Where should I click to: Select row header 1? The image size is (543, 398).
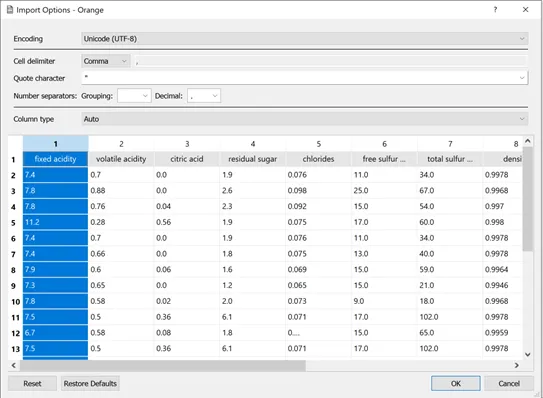pyautogui.click(x=15, y=160)
